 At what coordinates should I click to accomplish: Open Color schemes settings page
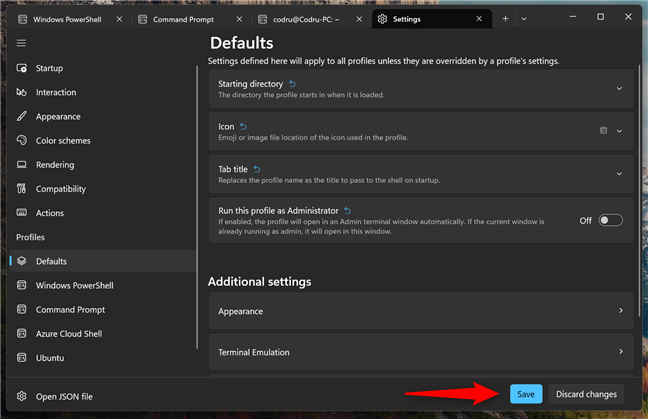click(102, 140)
